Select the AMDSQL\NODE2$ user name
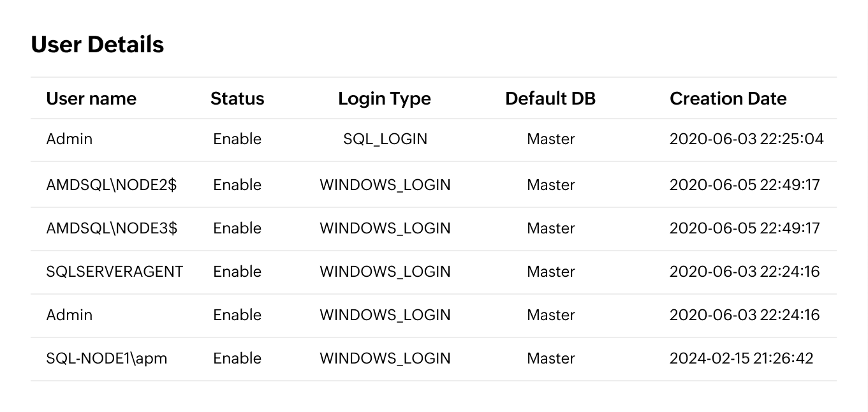Screen dimensions: 868x412 click(x=112, y=185)
